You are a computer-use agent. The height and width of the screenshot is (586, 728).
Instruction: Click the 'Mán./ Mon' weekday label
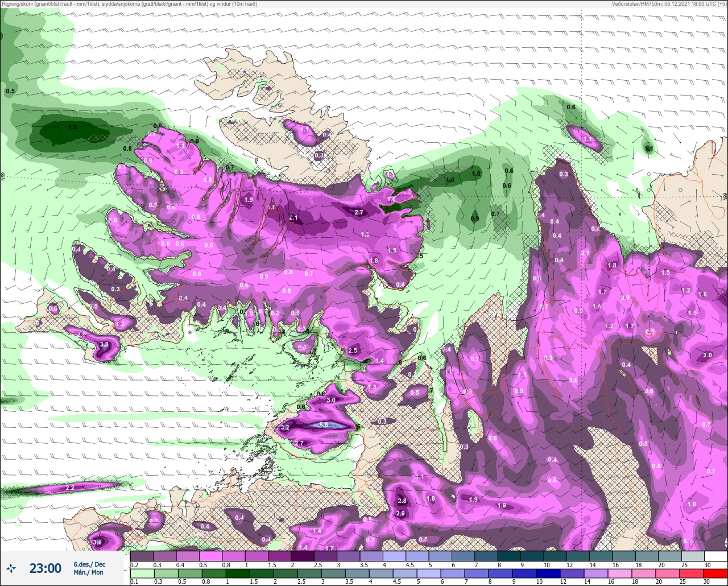[89, 572]
